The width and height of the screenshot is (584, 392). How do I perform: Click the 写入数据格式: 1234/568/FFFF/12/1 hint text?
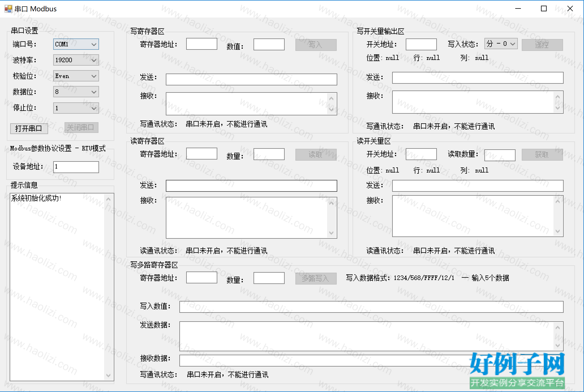coord(400,278)
